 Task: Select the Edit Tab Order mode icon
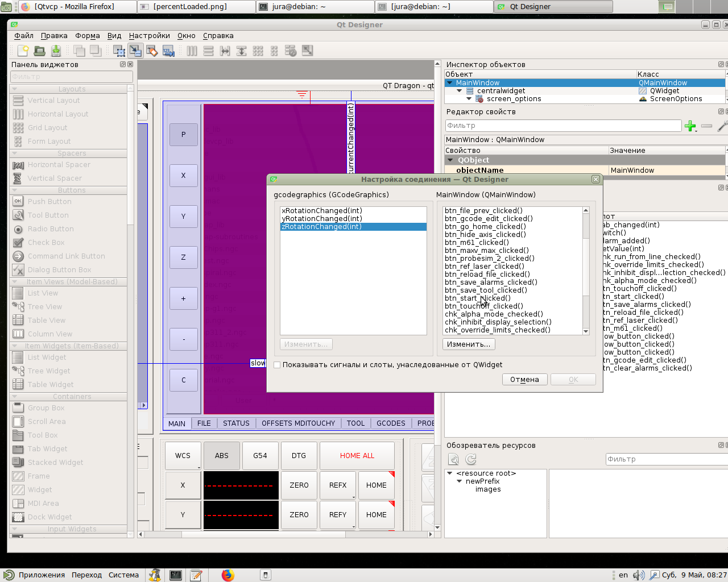[x=168, y=51]
